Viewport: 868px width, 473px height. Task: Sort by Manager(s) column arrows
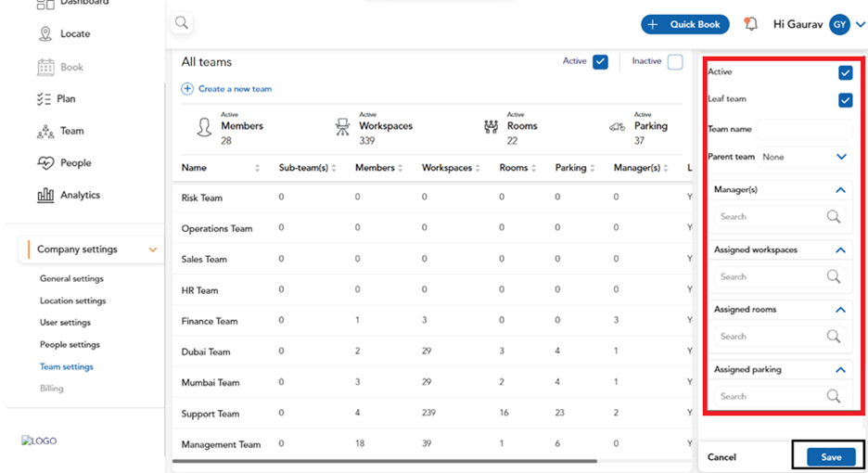[666, 168]
